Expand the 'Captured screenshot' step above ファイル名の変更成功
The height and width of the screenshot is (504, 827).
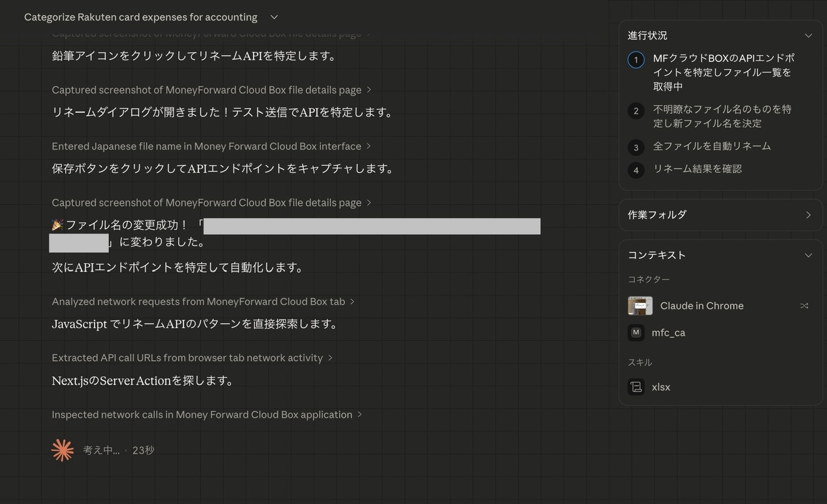pyautogui.click(x=211, y=202)
